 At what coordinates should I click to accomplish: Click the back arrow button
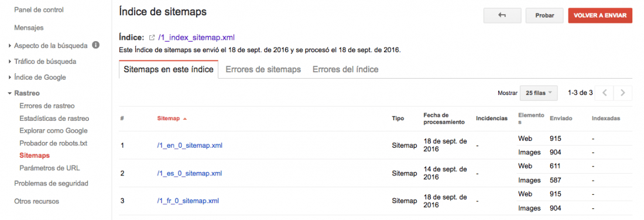coord(502,15)
